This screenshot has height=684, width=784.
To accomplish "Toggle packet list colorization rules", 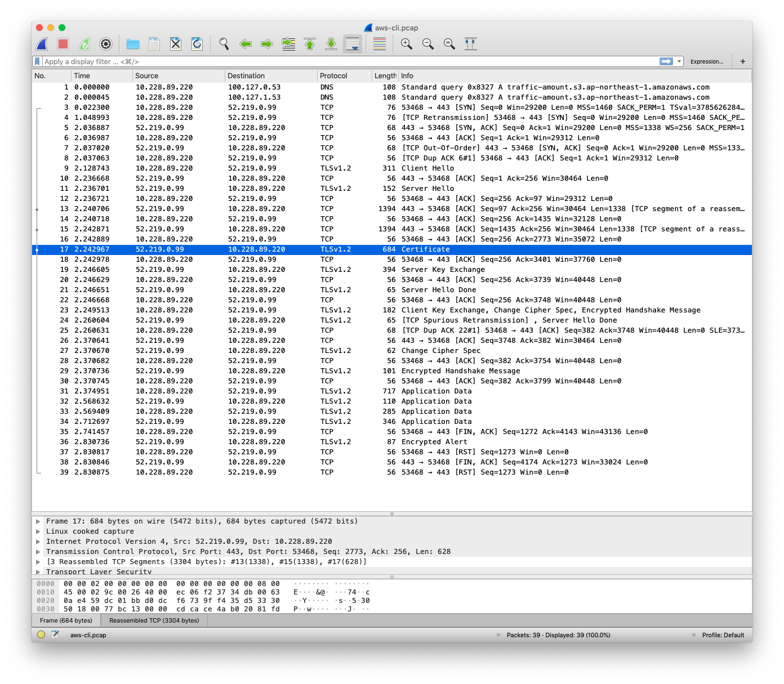I will pos(380,44).
